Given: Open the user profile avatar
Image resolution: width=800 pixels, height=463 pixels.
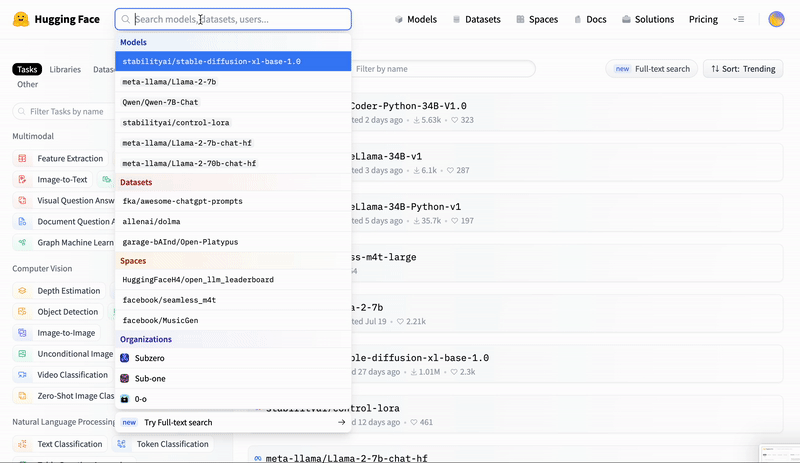Looking at the screenshot, I should click(x=776, y=19).
